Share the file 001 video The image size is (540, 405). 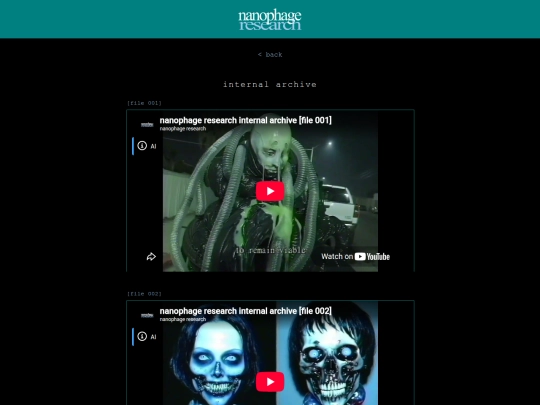click(151, 257)
